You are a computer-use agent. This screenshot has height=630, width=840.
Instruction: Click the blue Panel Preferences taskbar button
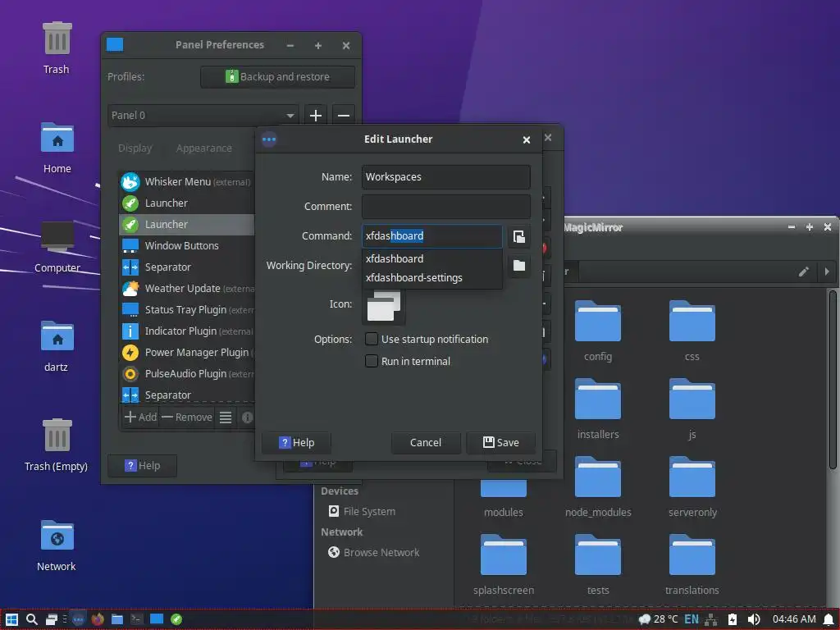(157, 619)
